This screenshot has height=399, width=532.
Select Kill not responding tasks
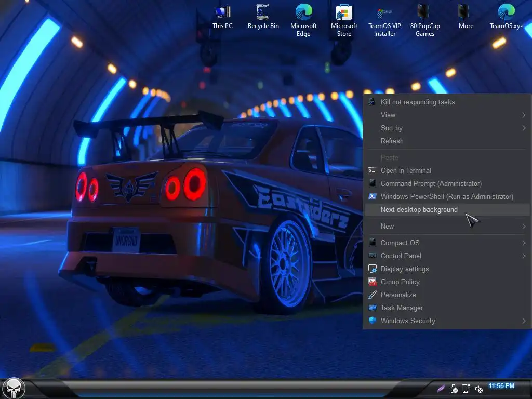(447, 102)
